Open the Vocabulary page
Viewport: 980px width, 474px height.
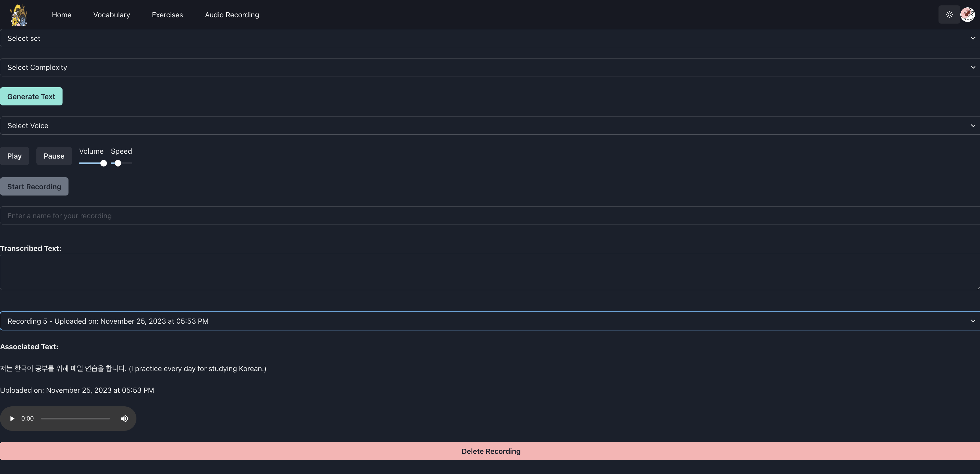[x=111, y=15]
